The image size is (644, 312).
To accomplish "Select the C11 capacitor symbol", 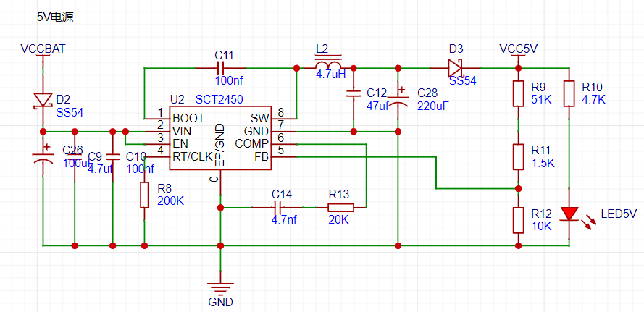I will coord(220,68).
